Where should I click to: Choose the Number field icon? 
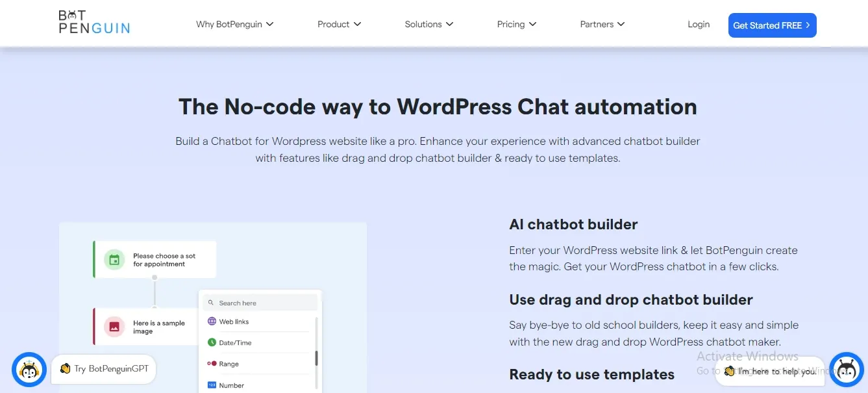coord(212,385)
